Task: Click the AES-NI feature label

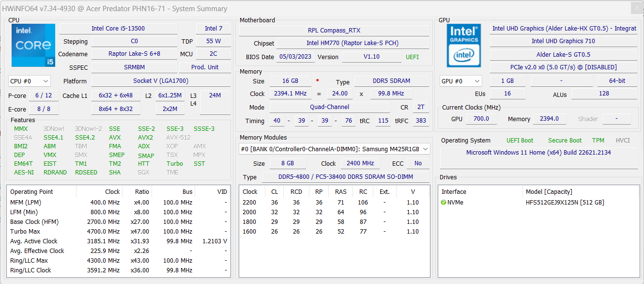Action: (x=24, y=173)
